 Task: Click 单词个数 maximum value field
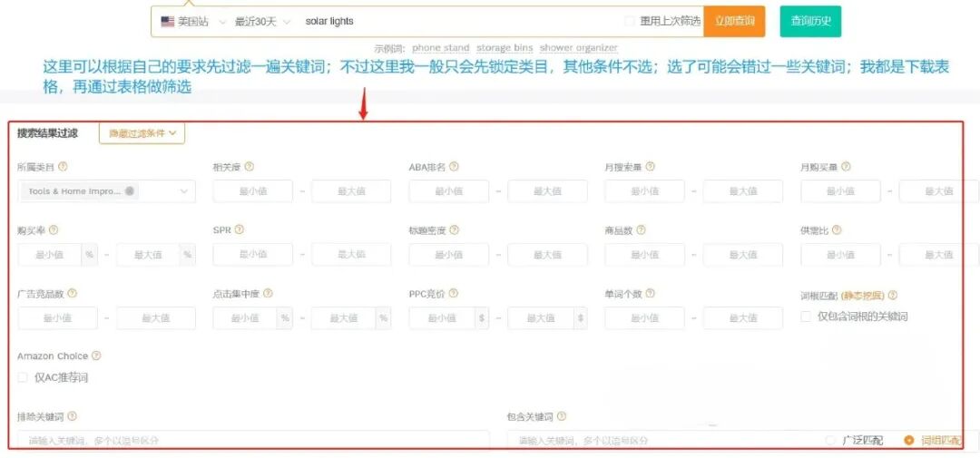[743, 318]
